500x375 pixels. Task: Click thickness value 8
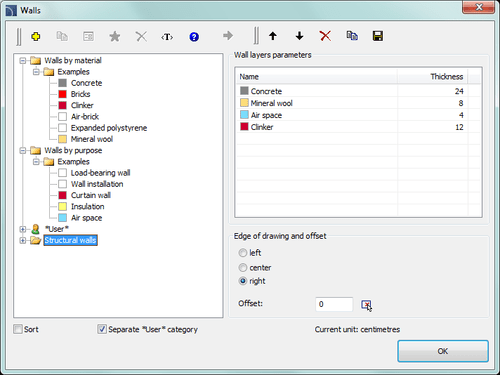tap(461, 103)
